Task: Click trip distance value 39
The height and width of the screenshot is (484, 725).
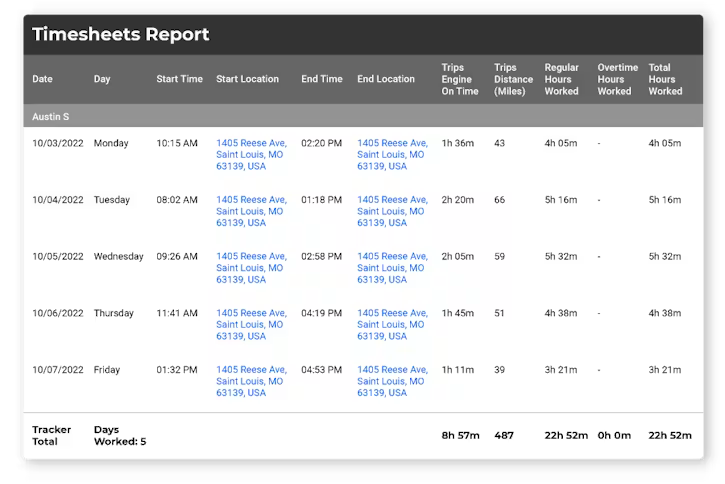Action: click(x=499, y=370)
